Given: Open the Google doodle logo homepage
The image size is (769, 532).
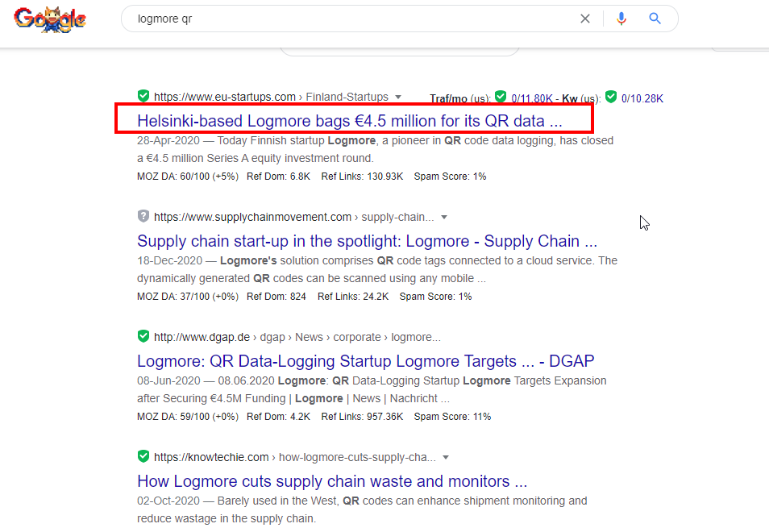Looking at the screenshot, I should [50, 19].
